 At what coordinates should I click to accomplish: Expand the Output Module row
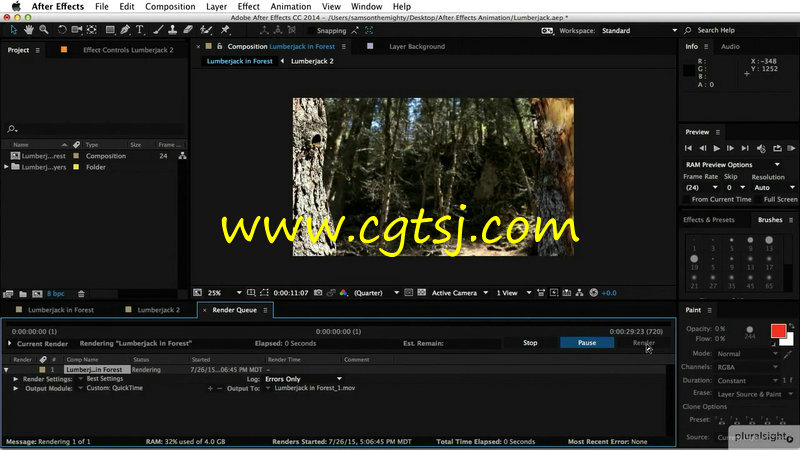pos(16,388)
